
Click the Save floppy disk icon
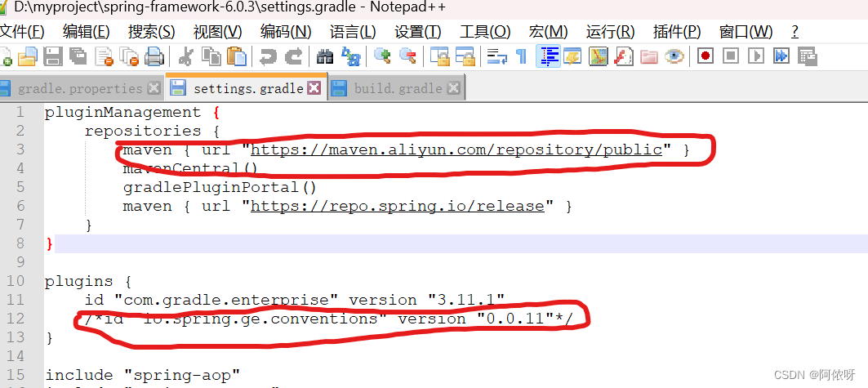click(x=53, y=56)
